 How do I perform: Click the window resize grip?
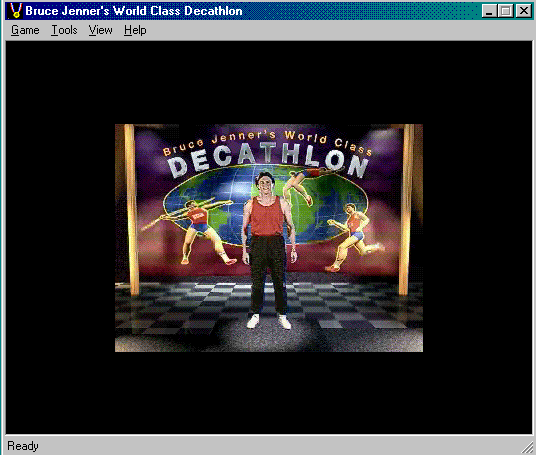(528, 447)
